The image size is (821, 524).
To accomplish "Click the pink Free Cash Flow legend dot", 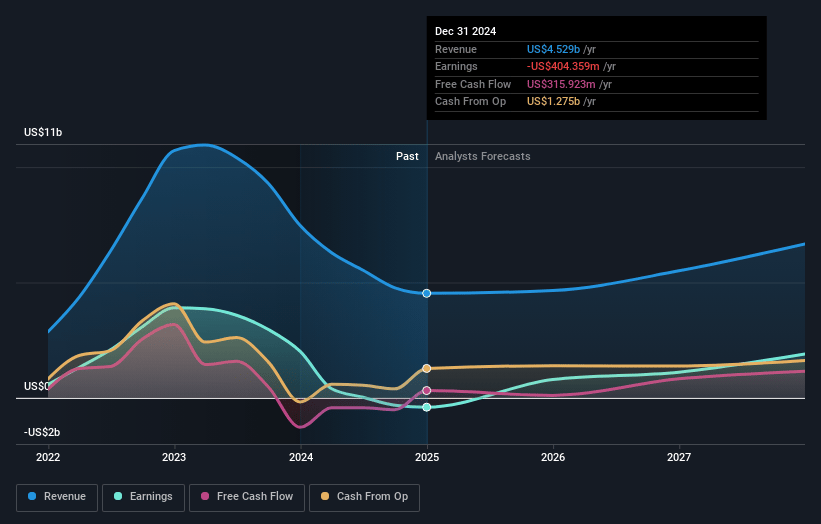I will click(205, 496).
